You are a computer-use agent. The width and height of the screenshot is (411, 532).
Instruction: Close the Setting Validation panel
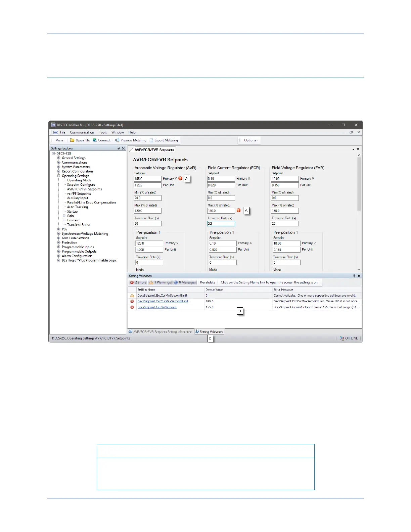click(x=359, y=276)
